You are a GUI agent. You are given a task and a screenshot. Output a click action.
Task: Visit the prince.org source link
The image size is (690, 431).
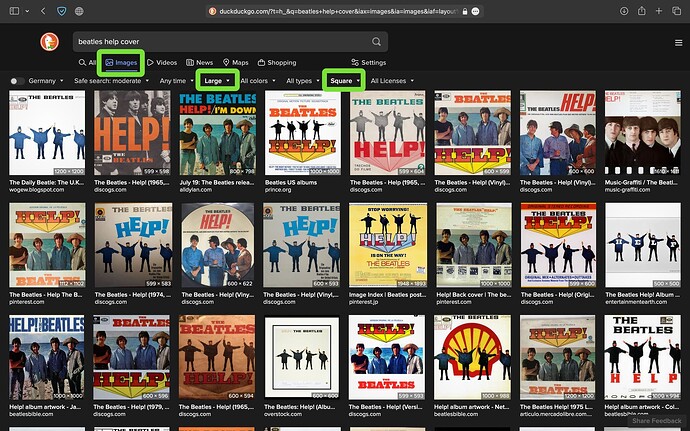[279, 190]
